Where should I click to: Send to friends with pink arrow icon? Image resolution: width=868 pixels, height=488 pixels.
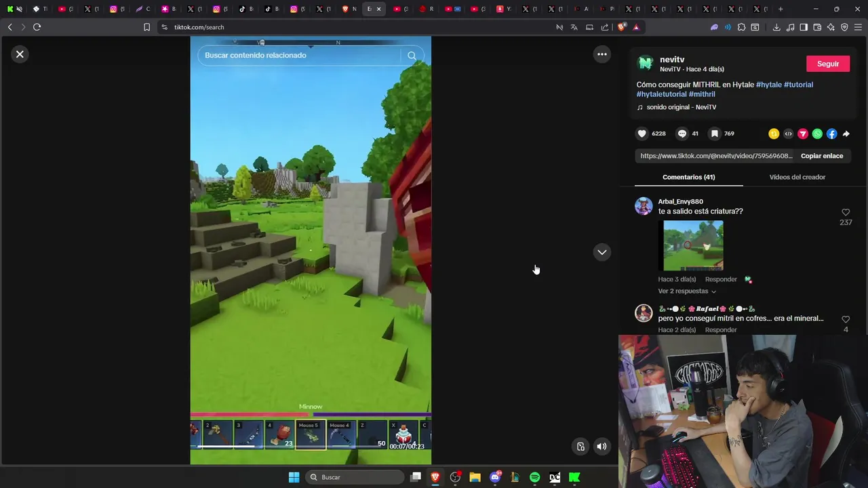tap(803, 134)
